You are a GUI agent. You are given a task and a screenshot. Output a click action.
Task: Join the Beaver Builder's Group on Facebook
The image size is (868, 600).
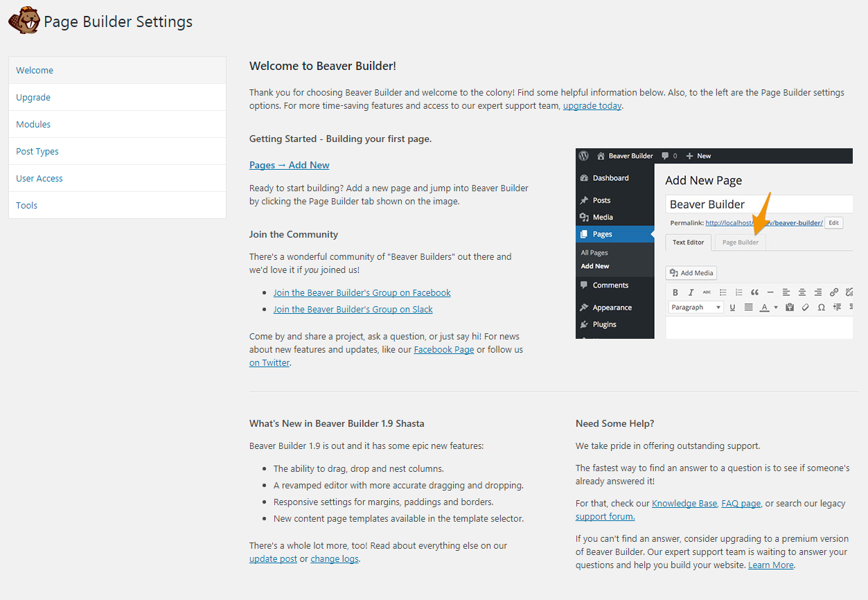tap(362, 292)
